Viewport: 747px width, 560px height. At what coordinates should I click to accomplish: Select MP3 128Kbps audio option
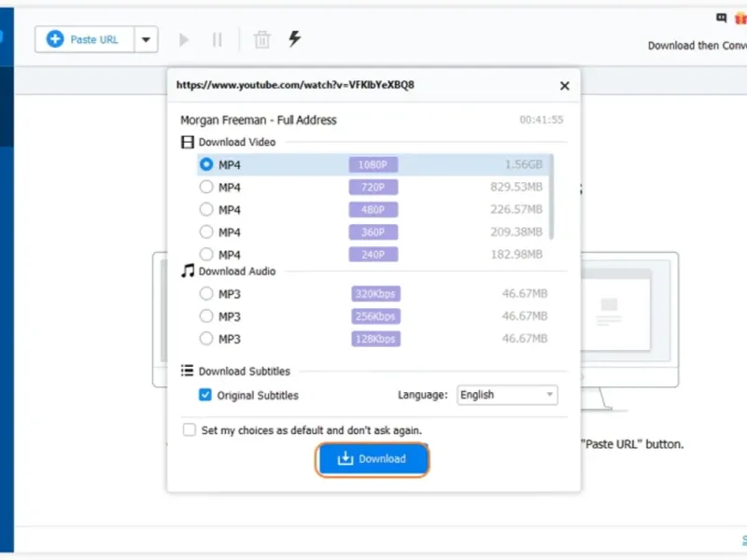pos(206,339)
